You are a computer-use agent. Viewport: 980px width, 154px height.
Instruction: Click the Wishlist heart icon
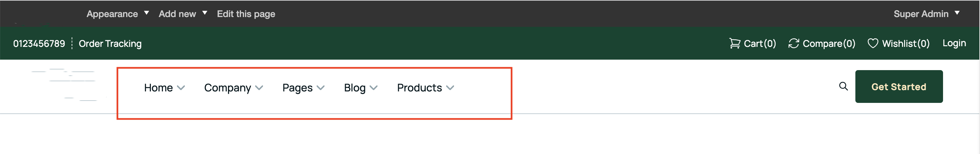pos(872,43)
